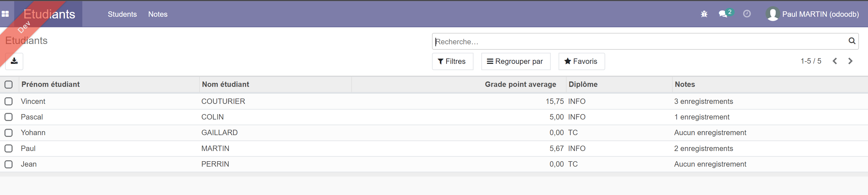The height and width of the screenshot is (195, 868).
Task: Click the export download icon button
Action: pos(14,61)
